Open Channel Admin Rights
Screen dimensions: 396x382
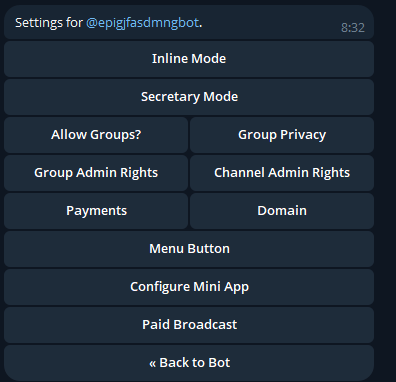click(x=282, y=173)
